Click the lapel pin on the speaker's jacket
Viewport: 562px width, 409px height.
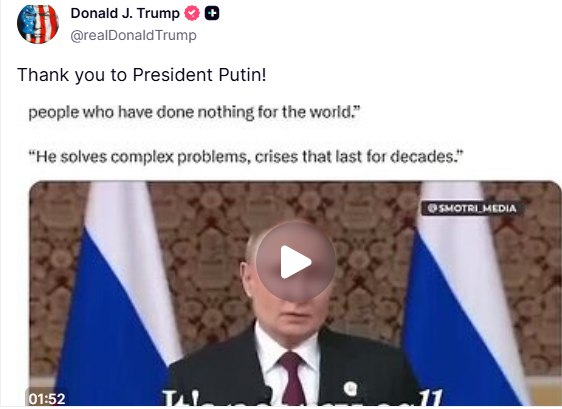click(350, 389)
